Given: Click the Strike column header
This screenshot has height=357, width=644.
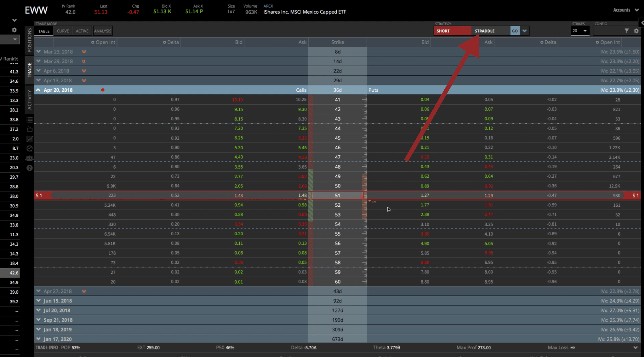Looking at the screenshot, I should [x=337, y=42].
